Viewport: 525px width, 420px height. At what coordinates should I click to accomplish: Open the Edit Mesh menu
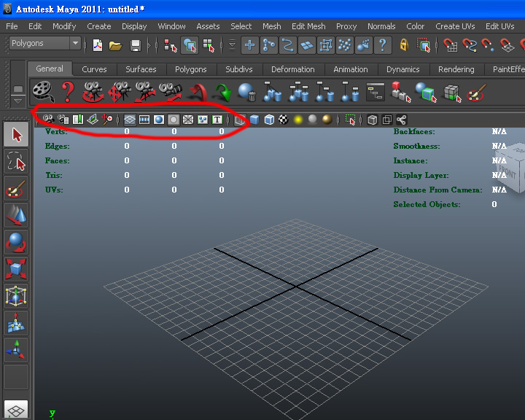click(x=308, y=26)
